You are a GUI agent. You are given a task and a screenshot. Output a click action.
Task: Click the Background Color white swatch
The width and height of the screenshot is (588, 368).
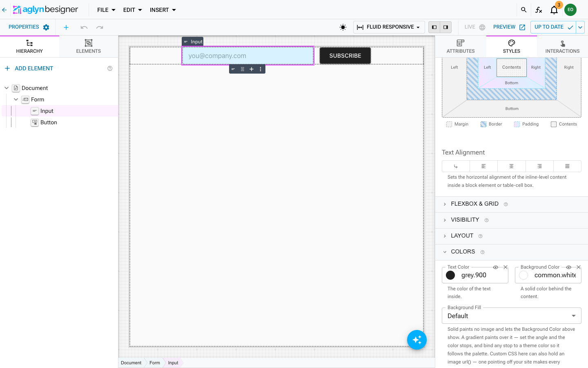tap(523, 275)
